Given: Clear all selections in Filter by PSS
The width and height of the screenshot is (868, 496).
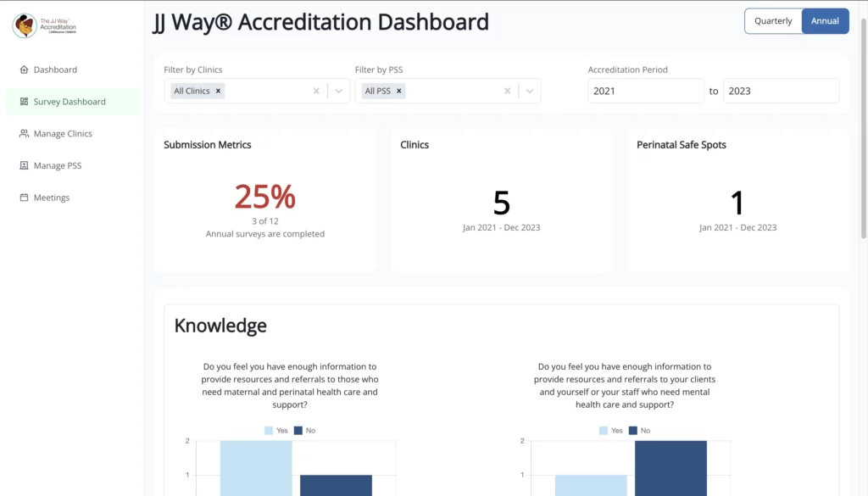Looking at the screenshot, I should point(507,91).
